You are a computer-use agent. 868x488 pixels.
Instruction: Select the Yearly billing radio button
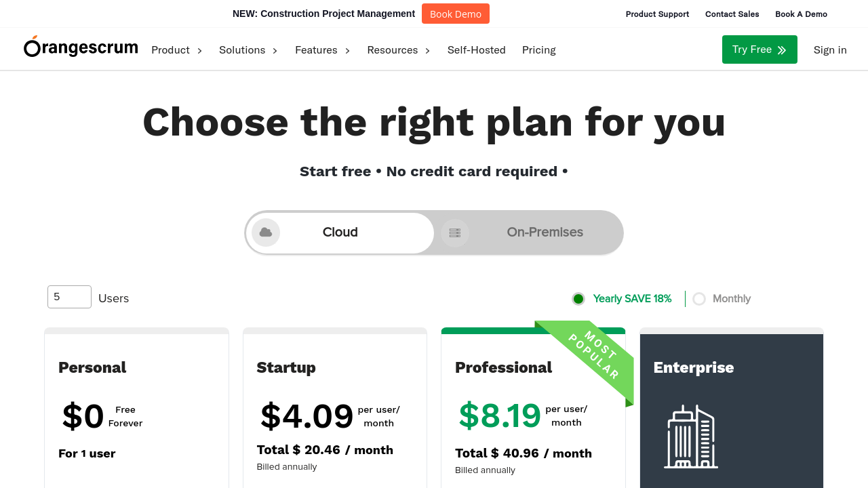click(578, 299)
